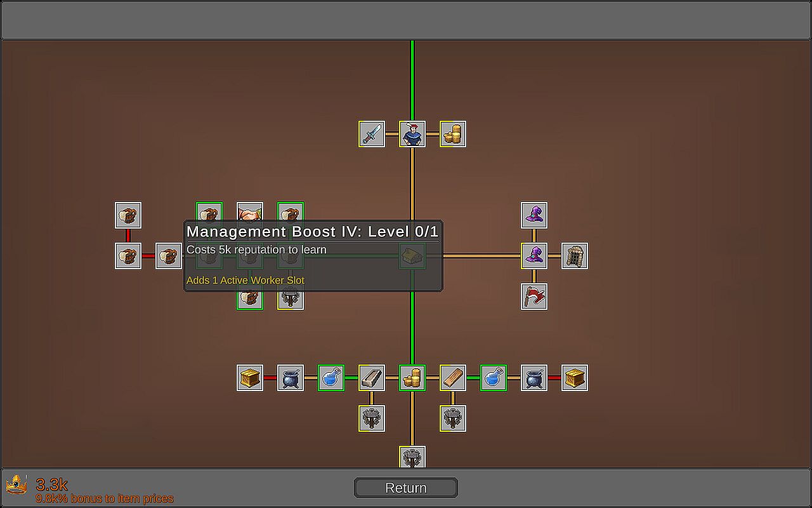
Task: Click the crown reputation icon
Action: coord(16,485)
